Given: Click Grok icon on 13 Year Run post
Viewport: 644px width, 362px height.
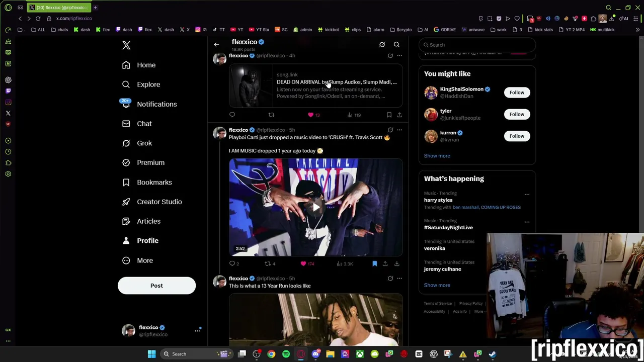Looking at the screenshot, I should [390, 279].
